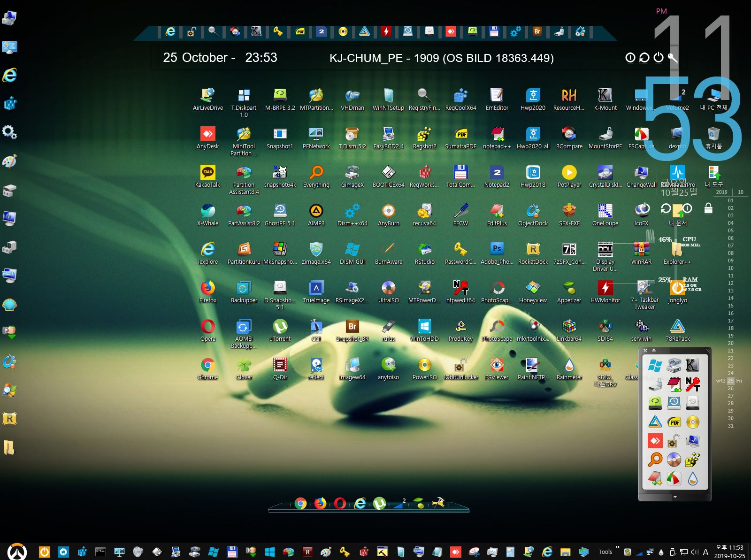This screenshot has height=560, width=751.
Task: Launch Adobe Photoshop shortcut
Action: tap(497, 253)
